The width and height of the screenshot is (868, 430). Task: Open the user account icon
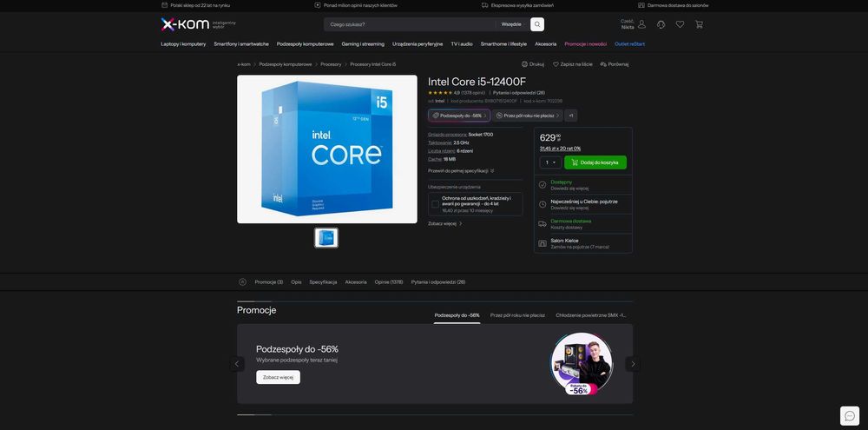tap(641, 24)
